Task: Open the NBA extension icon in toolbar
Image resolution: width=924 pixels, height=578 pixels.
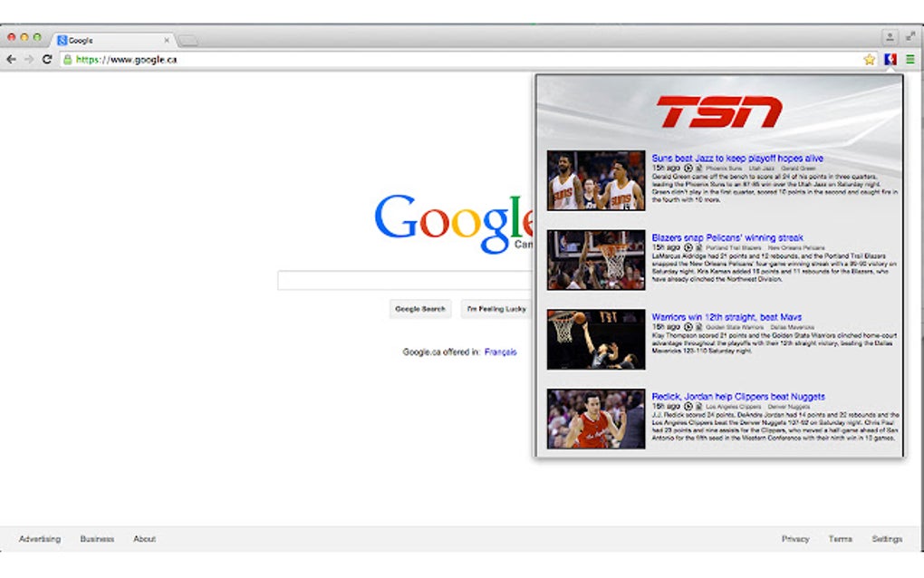Action: (890, 58)
